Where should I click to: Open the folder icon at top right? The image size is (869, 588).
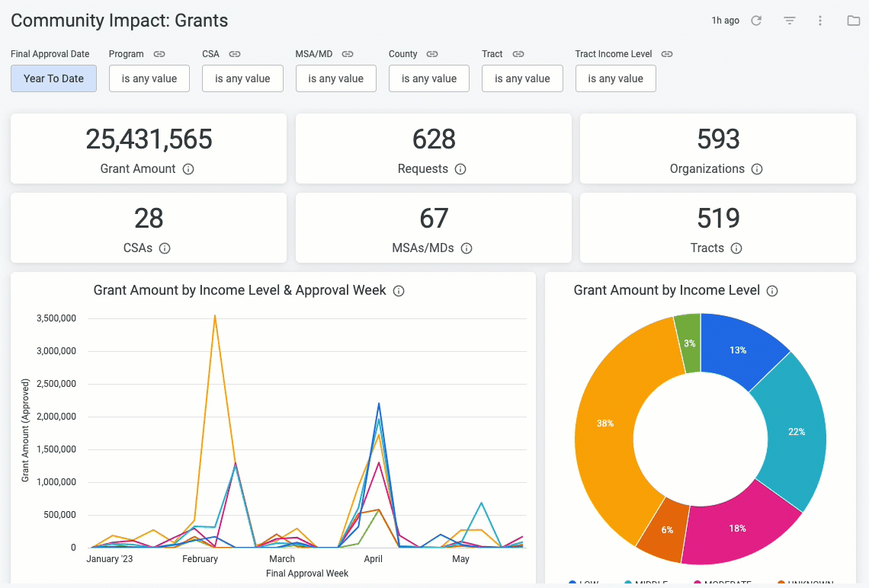click(854, 21)
